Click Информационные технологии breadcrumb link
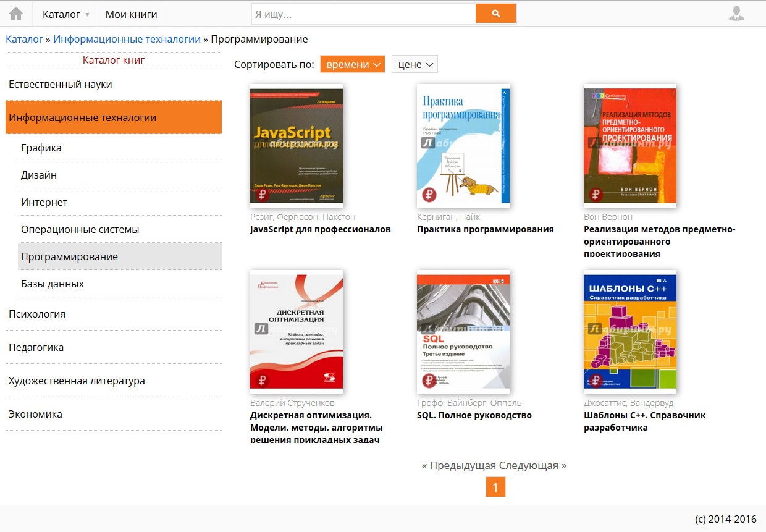This screenshot has width=766, height=532. click(x=127, y=39)
